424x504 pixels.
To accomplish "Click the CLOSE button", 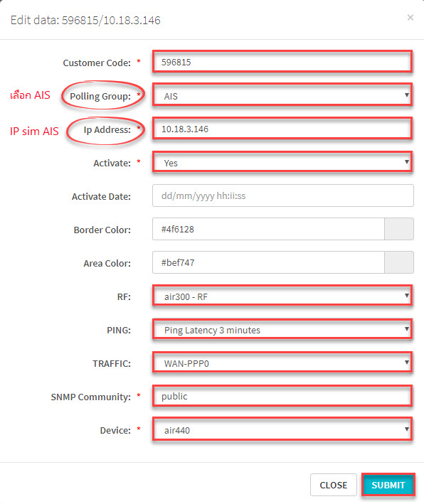I will pyautogui.click(x=333, y=485).
